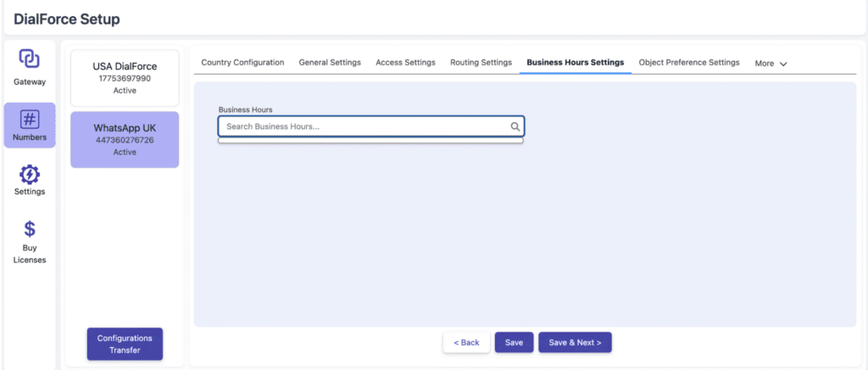
Task: Open the Gateway section icon
Action: coord(30,59)
